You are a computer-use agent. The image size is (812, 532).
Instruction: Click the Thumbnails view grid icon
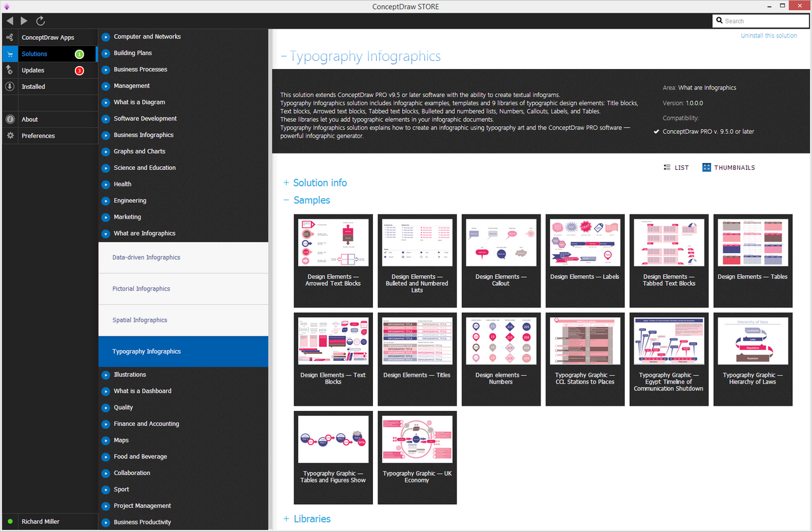click(x=707, y=167)
